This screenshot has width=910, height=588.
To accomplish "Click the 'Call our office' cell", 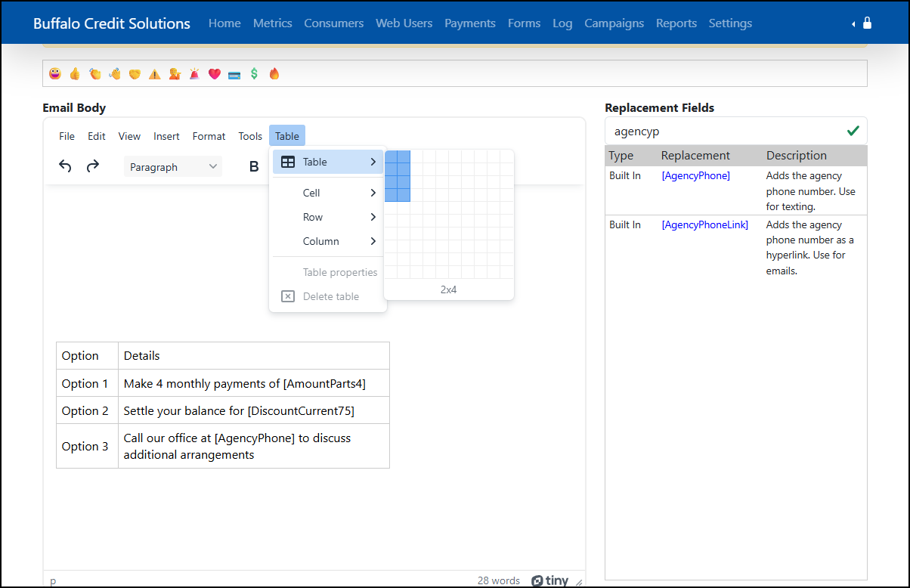I will pyautogui.click(x=254, y=446).
